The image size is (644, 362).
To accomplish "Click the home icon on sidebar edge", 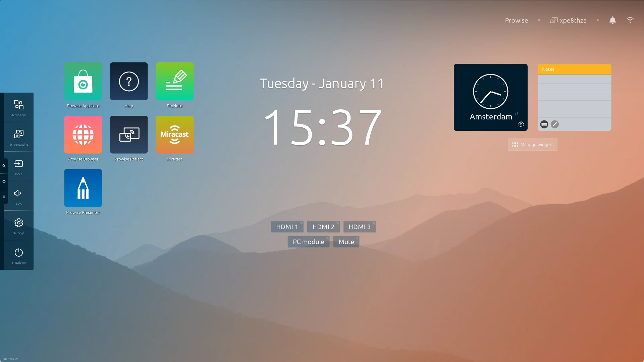I will pos(4,181).
